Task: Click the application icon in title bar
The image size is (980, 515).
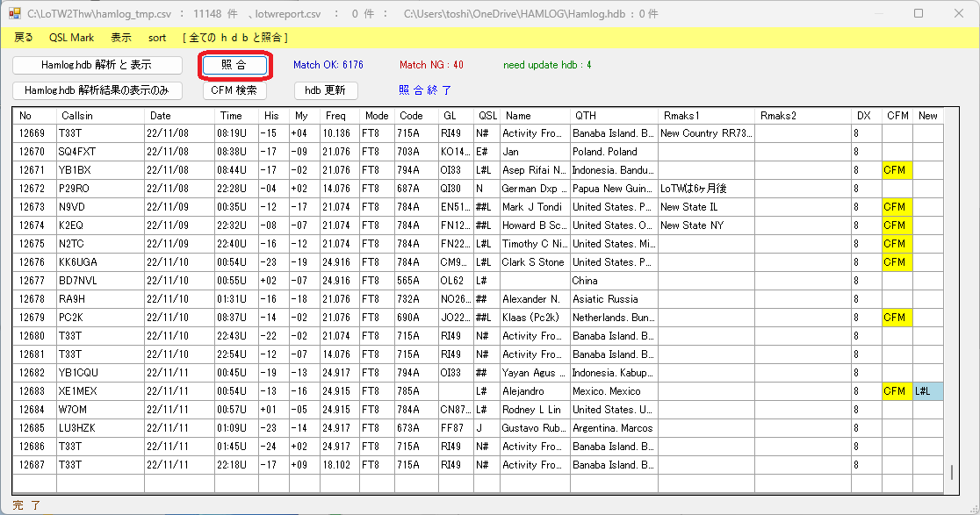Action: 15,14
